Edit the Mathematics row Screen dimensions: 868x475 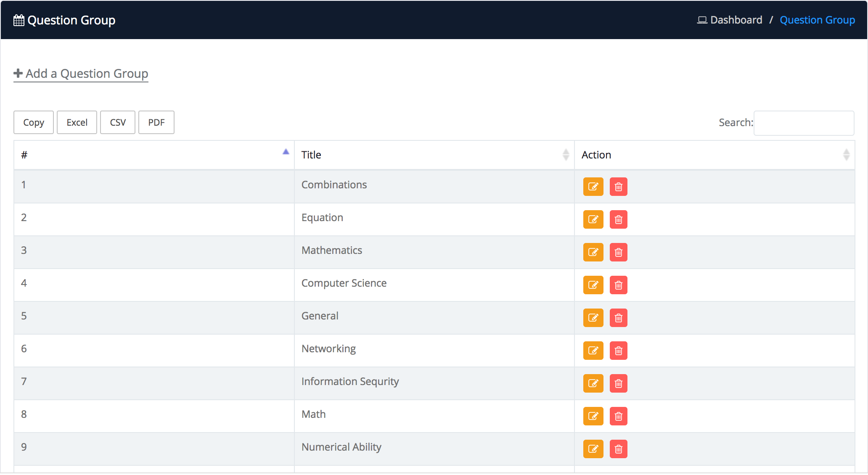coord(593,252)
